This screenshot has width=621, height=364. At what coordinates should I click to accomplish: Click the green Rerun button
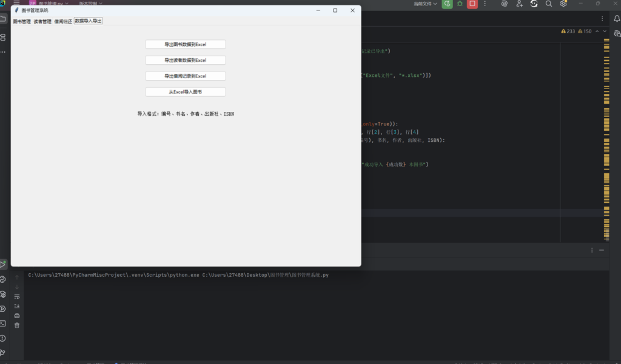pyautogui.click(x=447, y=4)
